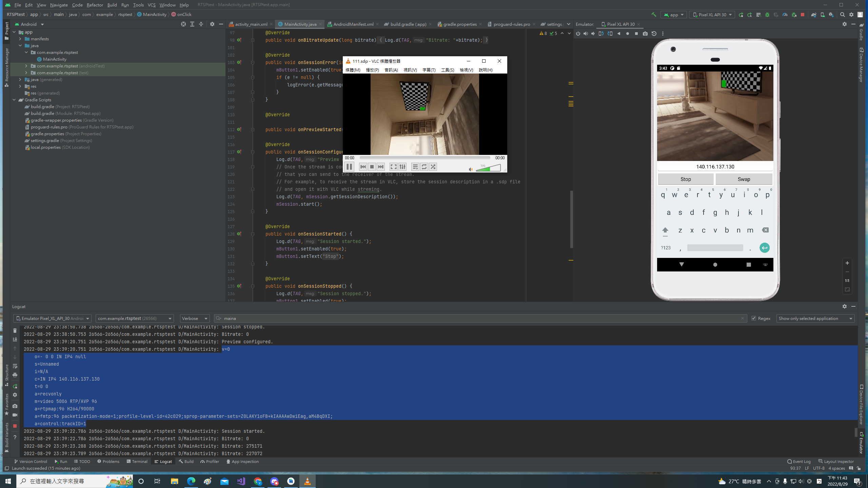Rotate the emulator counterclockwise
This screenshot has height=488, width=868.
[601, 34]
